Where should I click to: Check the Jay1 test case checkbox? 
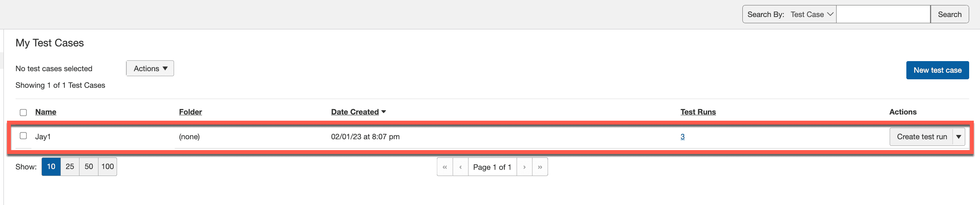tap(23, 136)
